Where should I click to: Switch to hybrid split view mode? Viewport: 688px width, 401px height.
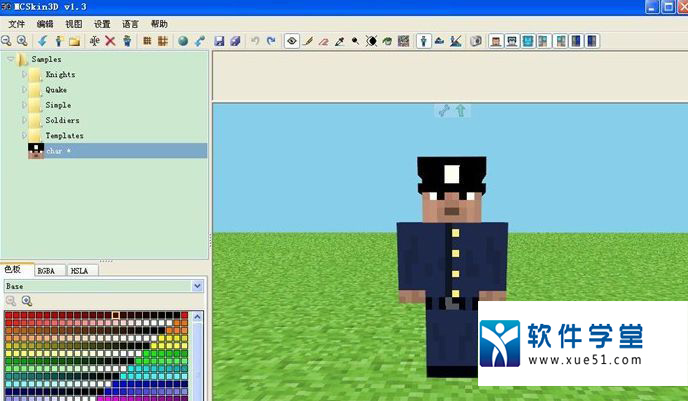[456, 41]
